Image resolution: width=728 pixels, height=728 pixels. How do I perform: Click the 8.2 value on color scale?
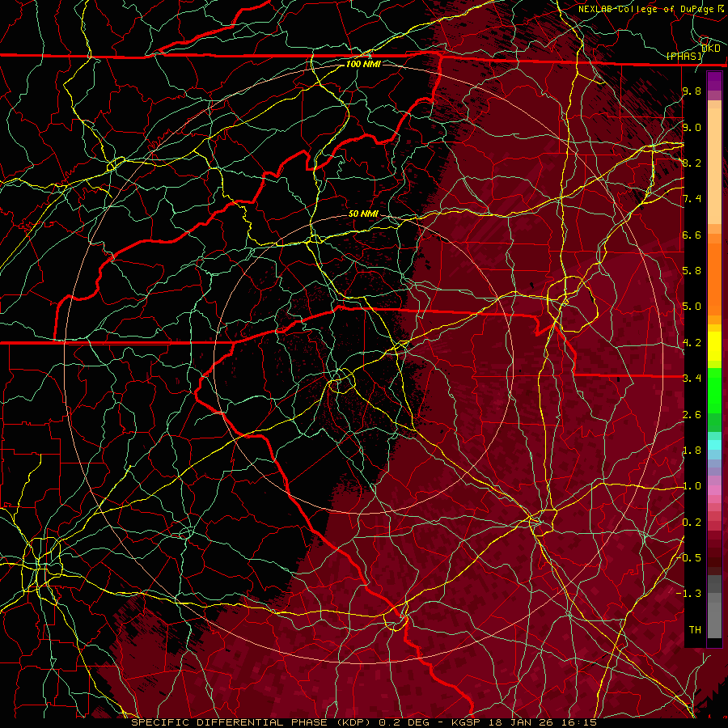click(x=692, y=163)
